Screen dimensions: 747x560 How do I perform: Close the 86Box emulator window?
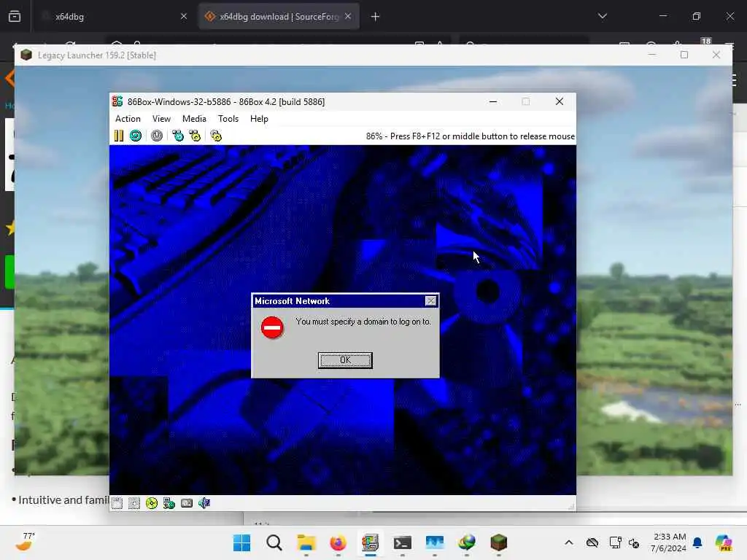[560, 101]
